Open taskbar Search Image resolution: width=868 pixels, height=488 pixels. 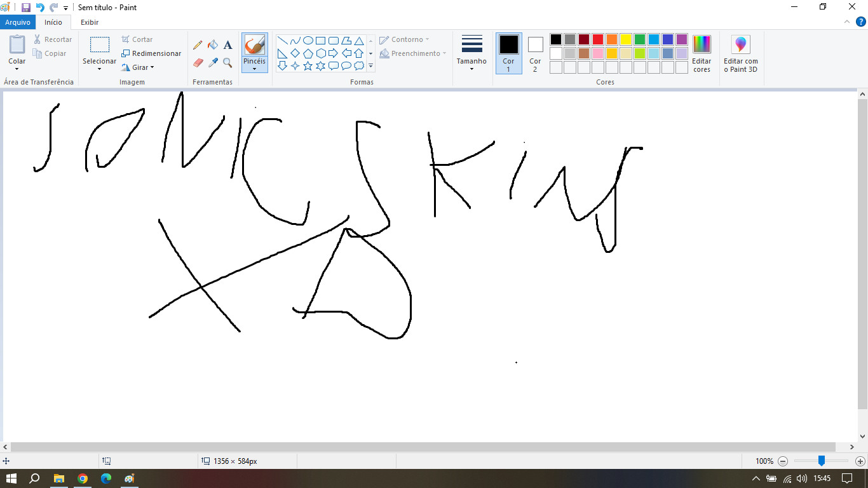click(x=34, y=478)
